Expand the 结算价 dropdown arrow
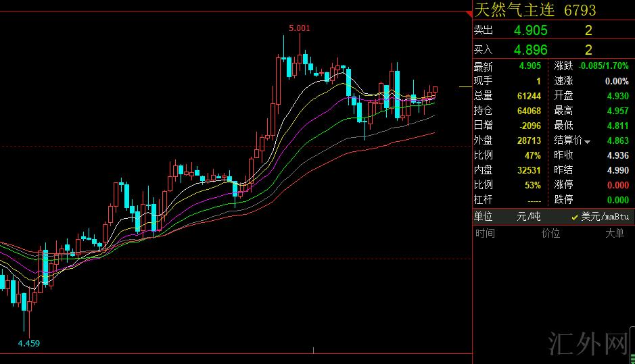This screenshot has width=635, height=364. pyautogui.click(x=588, y=141)
